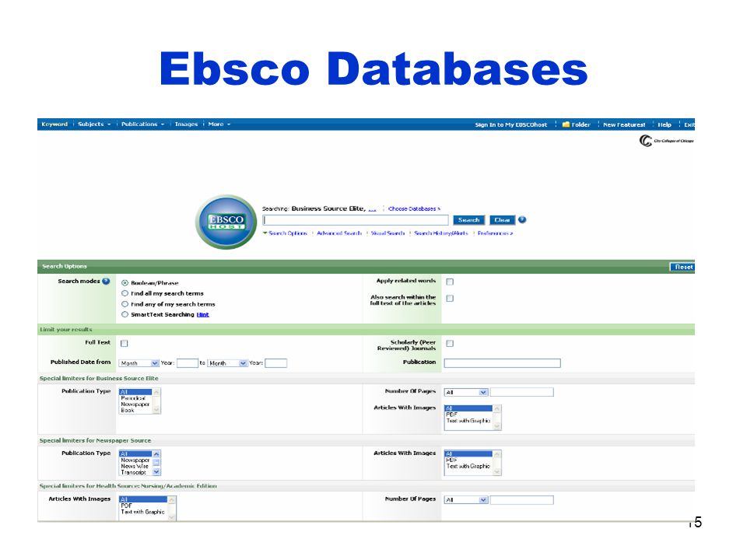Open the second Month dropdown after 'to'

tap(227, 363)
